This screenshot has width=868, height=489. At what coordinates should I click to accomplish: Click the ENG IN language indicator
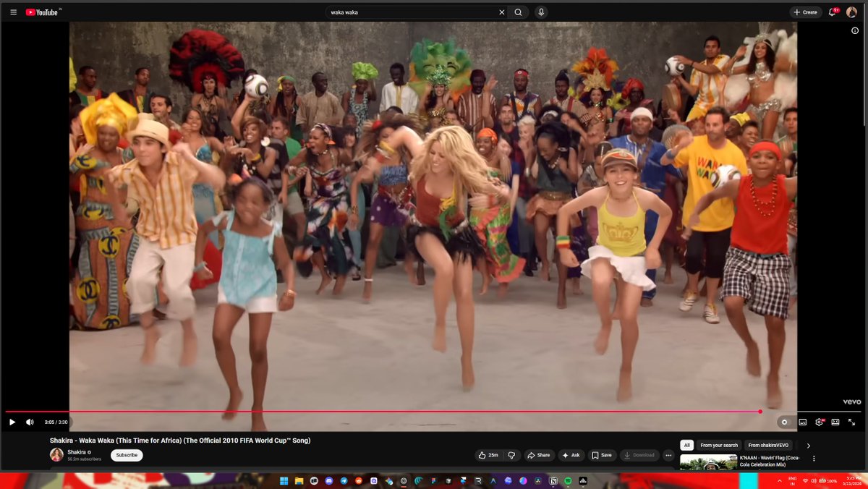(792, 480)
